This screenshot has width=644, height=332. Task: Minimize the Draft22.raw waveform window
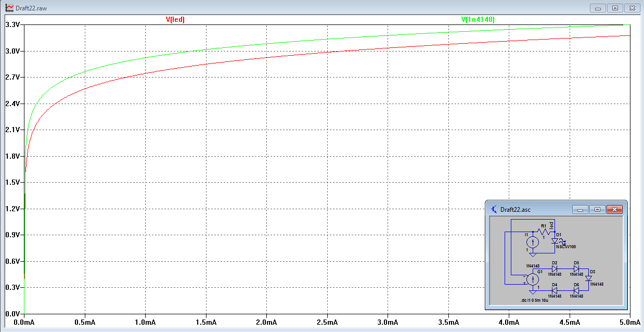[x=597, y=8]
